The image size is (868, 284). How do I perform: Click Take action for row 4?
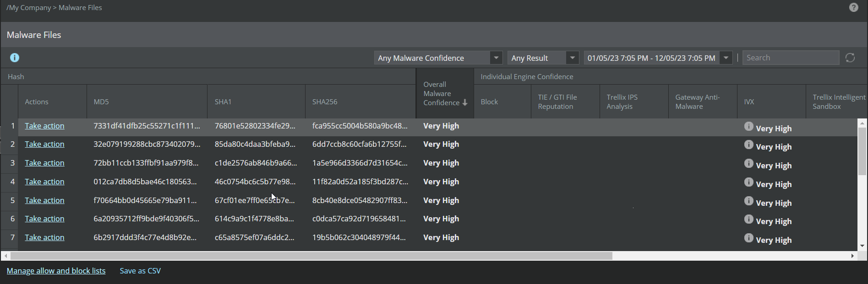point(44,182)
